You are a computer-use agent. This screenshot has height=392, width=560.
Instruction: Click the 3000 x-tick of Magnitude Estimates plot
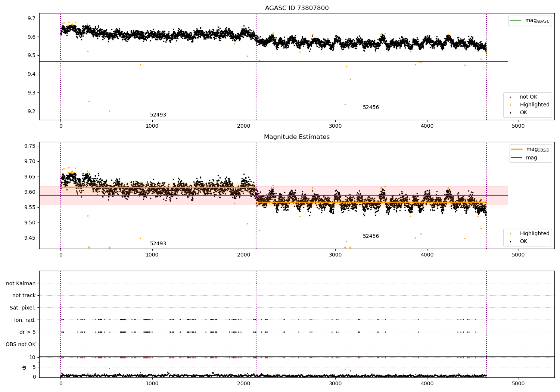(x=335, y=255)
